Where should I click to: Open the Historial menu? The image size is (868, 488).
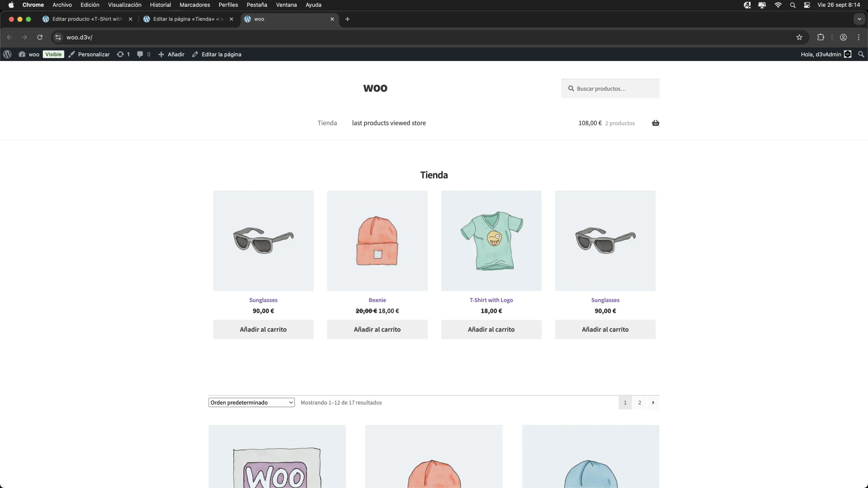coord(160,5)
